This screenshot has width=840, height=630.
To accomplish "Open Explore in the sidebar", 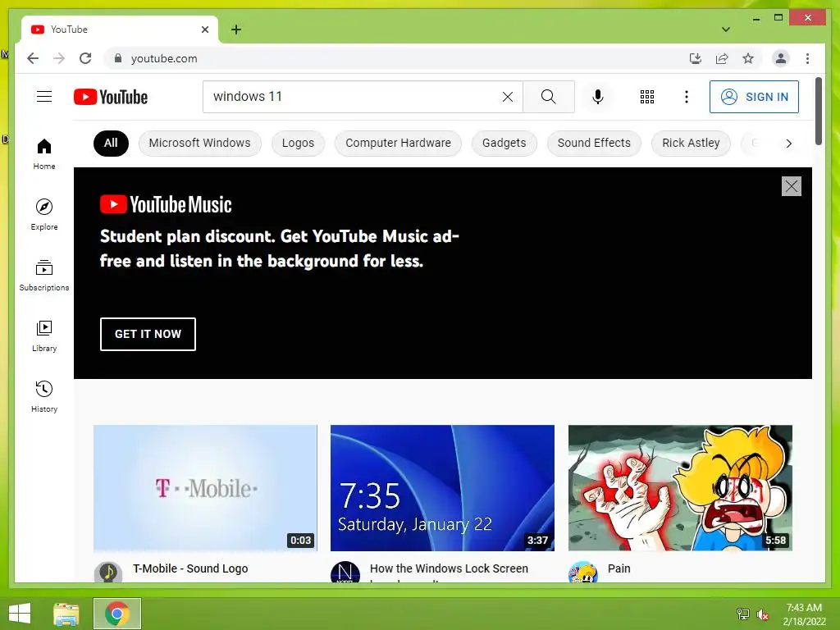I will point(44,215).
